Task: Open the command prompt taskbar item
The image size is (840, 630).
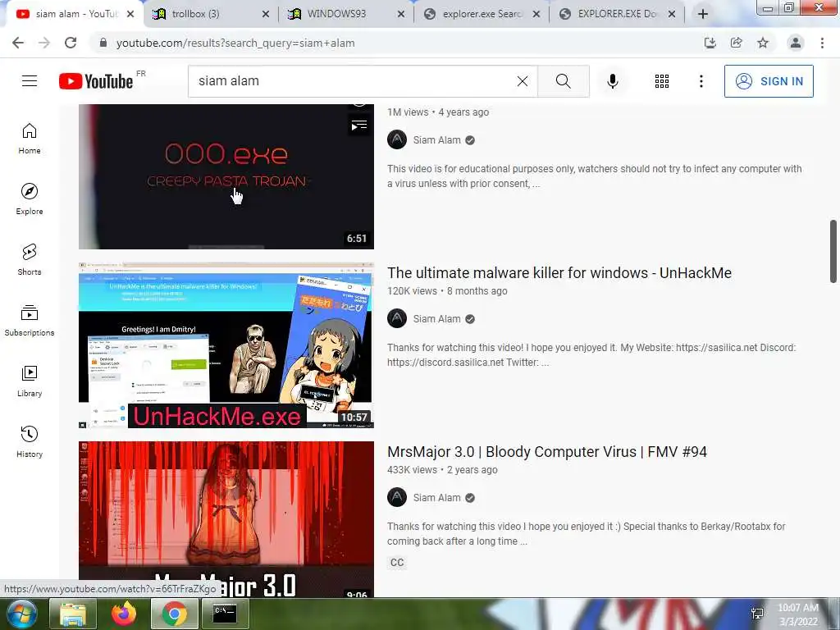Action: click(x=225, y=614)
